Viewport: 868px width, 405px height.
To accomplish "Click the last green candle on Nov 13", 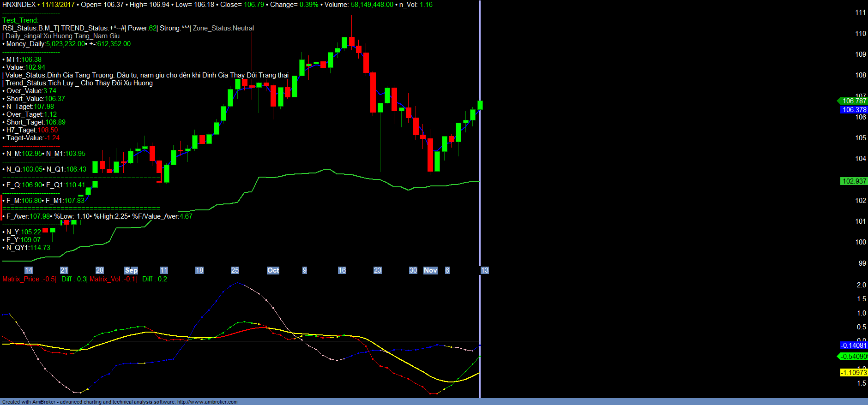I will (x=480, y=105).
